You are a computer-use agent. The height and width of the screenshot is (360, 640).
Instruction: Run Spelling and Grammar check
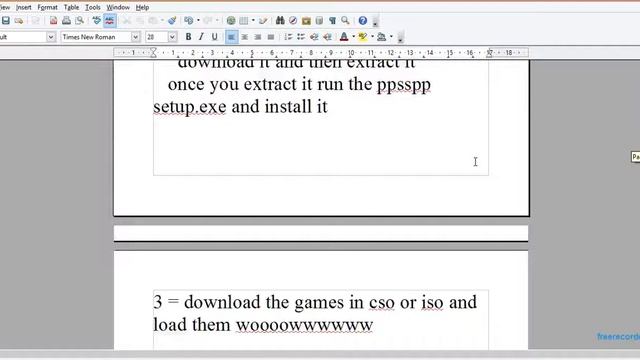[96, 20]
